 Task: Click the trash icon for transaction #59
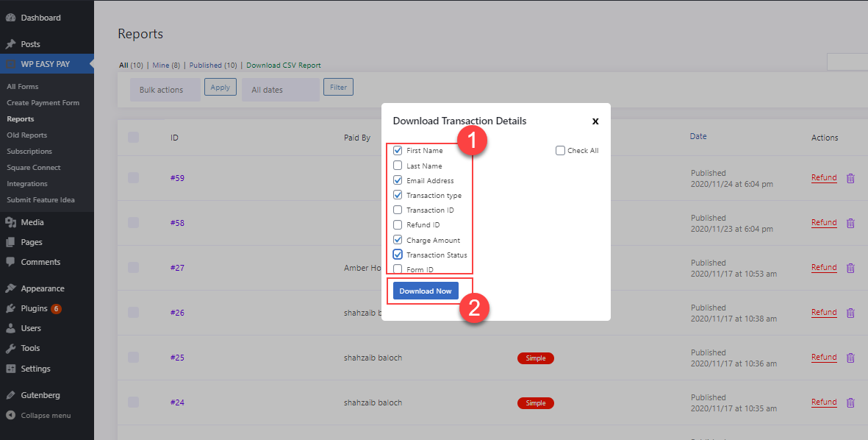pyautogui.click(x=850, y=178)
